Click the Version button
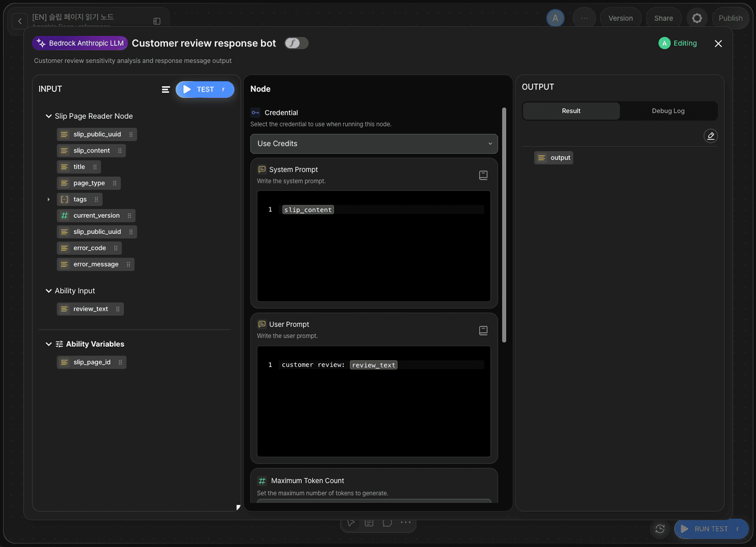Image resolution: width=756 pixels, height=547 pixels. point(620,18)
